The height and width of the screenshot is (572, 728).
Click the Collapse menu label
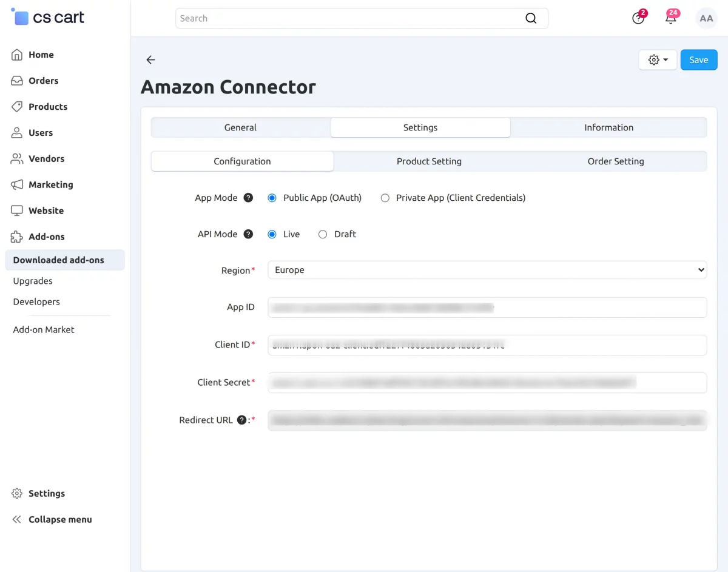click(61, 520)
